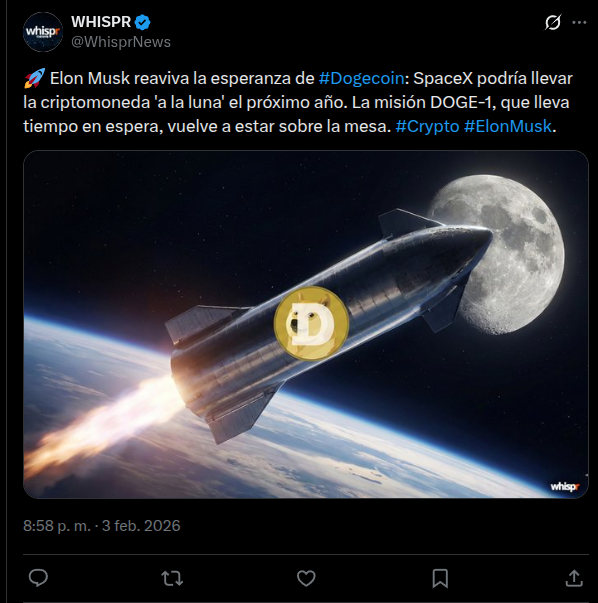Click the rocket emoji starting the post

click(34, 78)
